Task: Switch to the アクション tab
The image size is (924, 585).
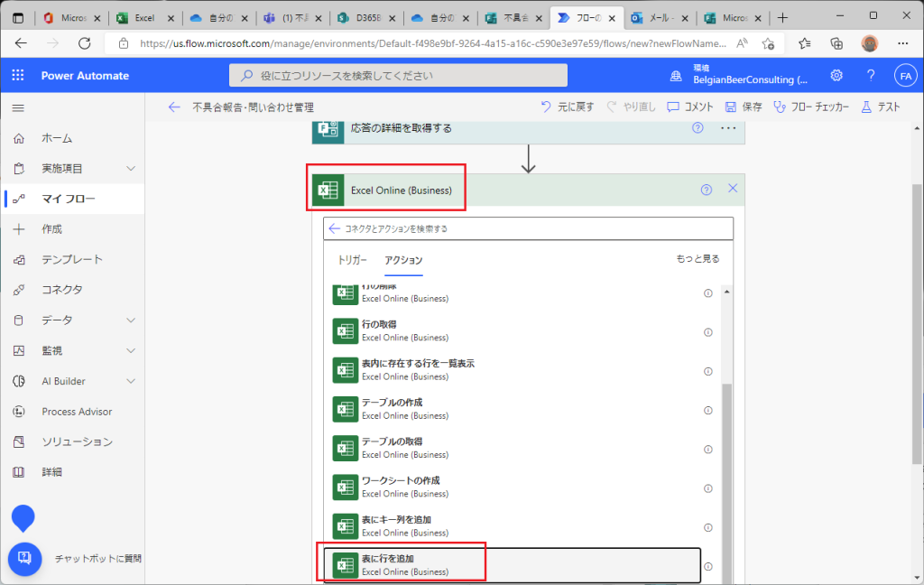Action: (403, 260)
